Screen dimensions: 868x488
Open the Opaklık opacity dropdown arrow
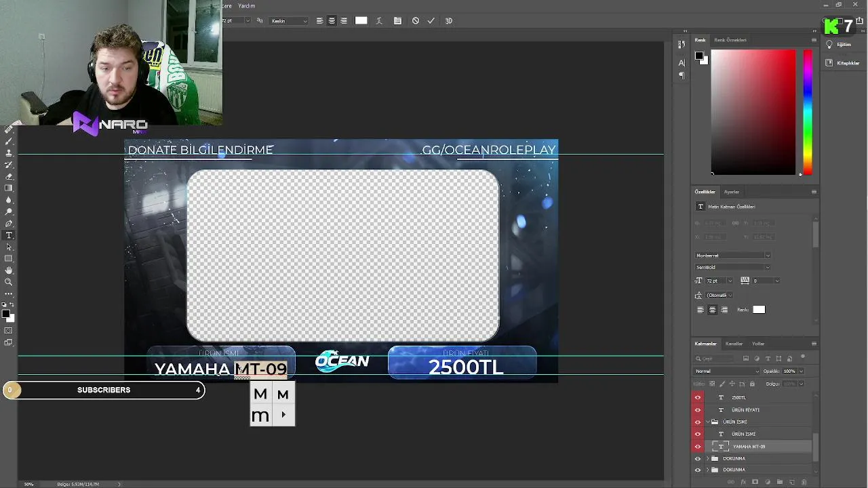point(801,371)
